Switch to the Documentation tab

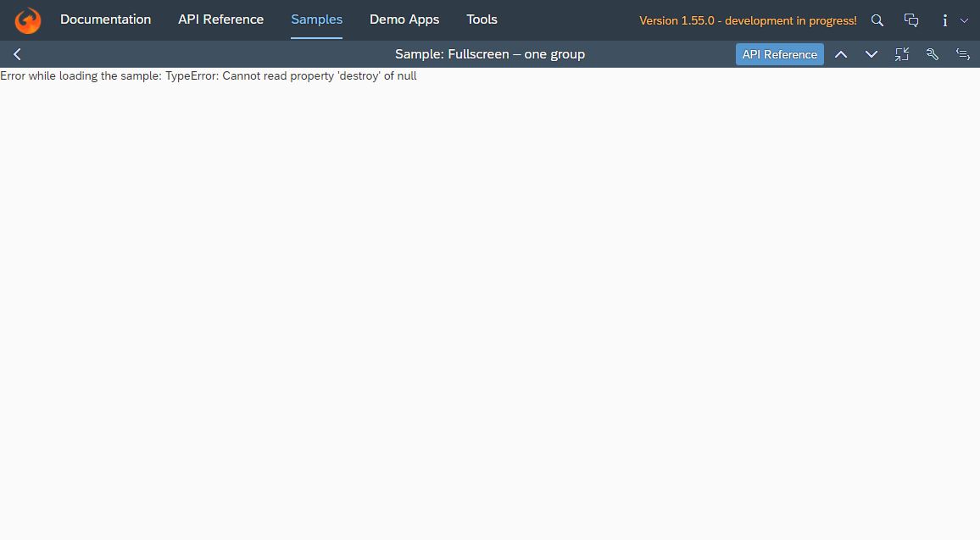105,19
